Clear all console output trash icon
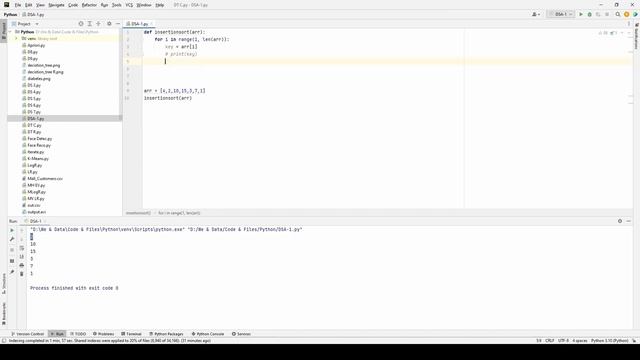Viewport: 640px width, 360px height. [x=22, y=274]
